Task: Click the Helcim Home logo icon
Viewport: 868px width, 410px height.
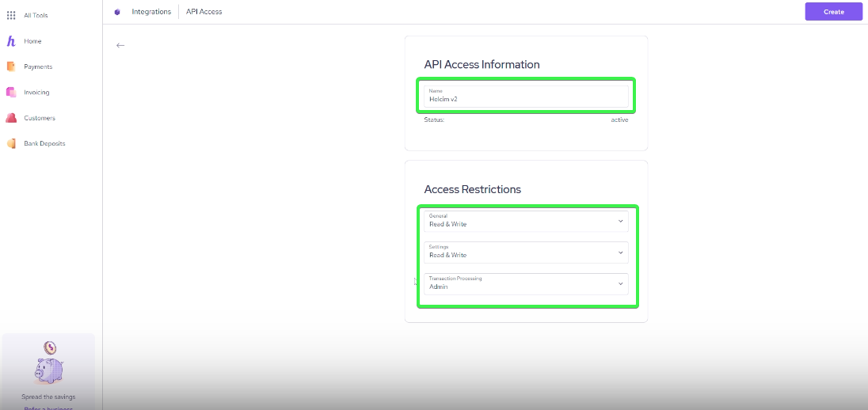Action: [11, 41]
